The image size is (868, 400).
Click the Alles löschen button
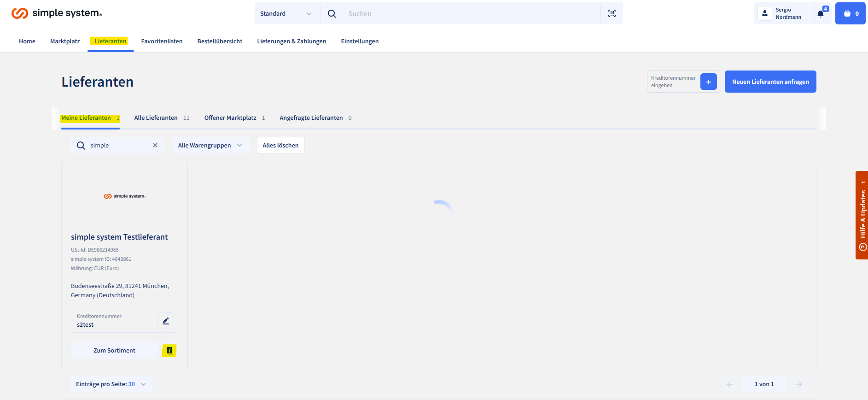click(280, 145)
